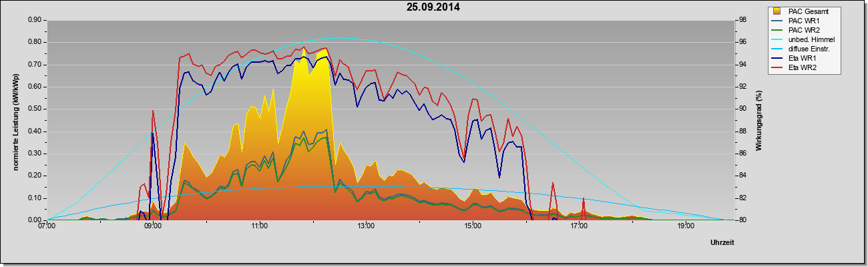Image resolution: width=868 pixels, height=267 pixels.
Task: Click the 98 efficiency axis value
Action: pos(742,20)
